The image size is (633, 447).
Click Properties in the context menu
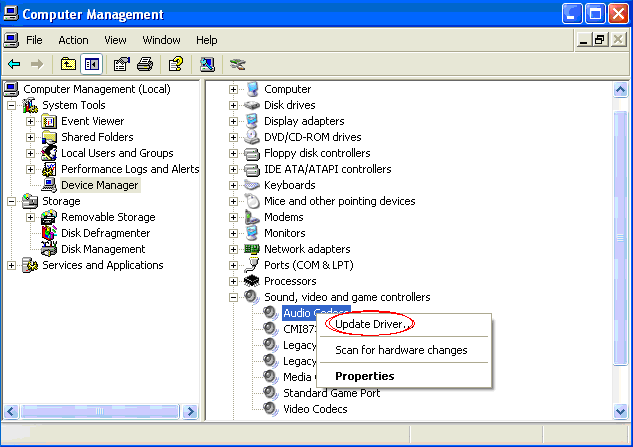point(364,376)
